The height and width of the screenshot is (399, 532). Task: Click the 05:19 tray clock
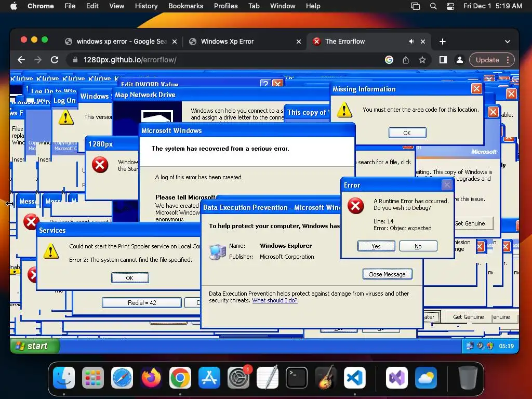(x=506, y=346)
